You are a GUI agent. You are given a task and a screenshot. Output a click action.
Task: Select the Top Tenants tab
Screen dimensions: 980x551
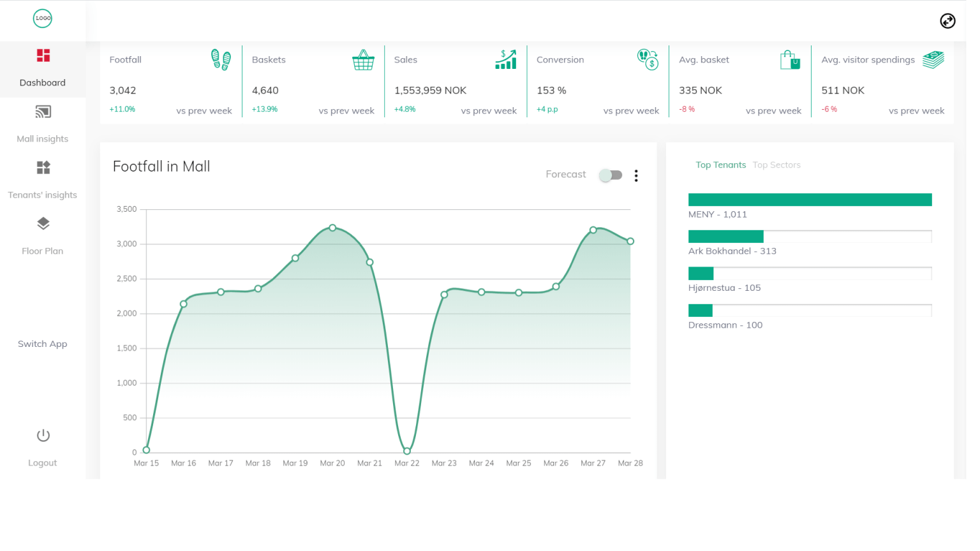pos(721,165)
